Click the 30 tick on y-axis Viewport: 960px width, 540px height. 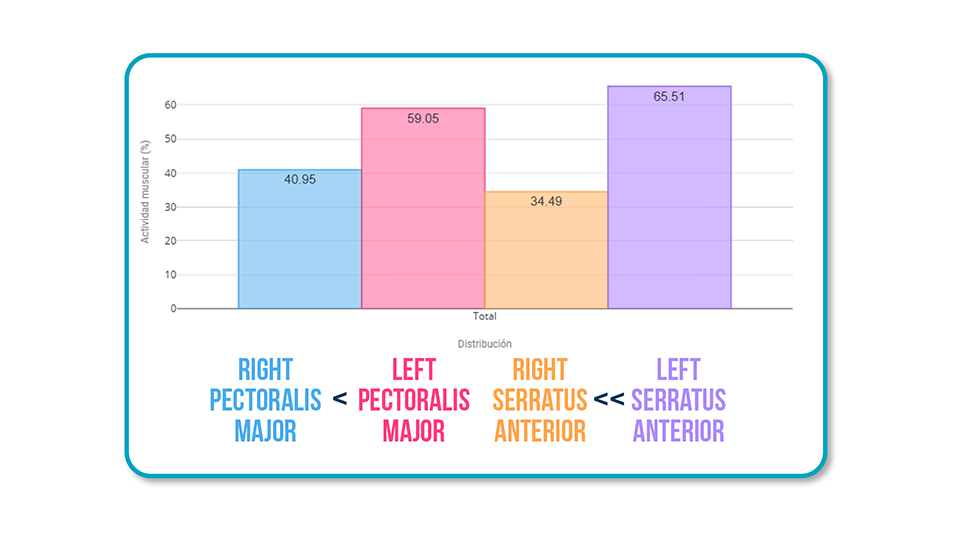[170, 207]
